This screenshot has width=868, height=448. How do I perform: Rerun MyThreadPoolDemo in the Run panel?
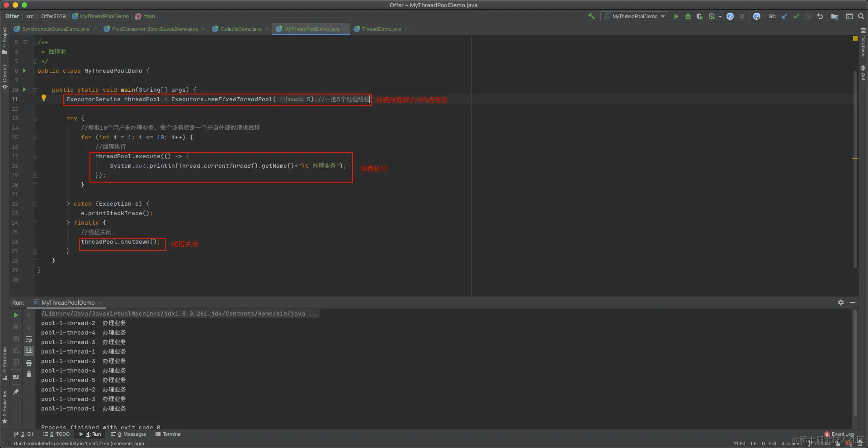16,315
